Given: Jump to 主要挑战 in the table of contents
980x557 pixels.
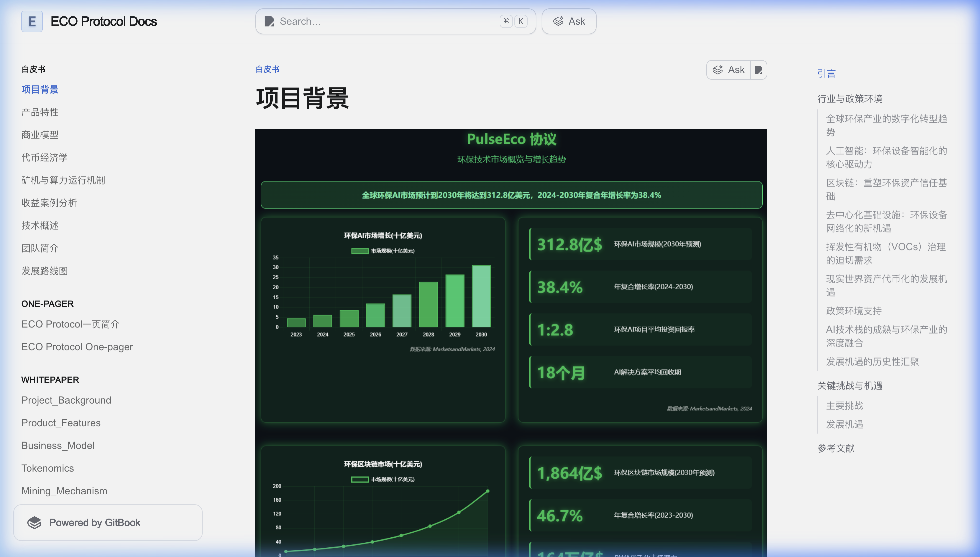Looking at the screenshot, I should coord(844,406).
